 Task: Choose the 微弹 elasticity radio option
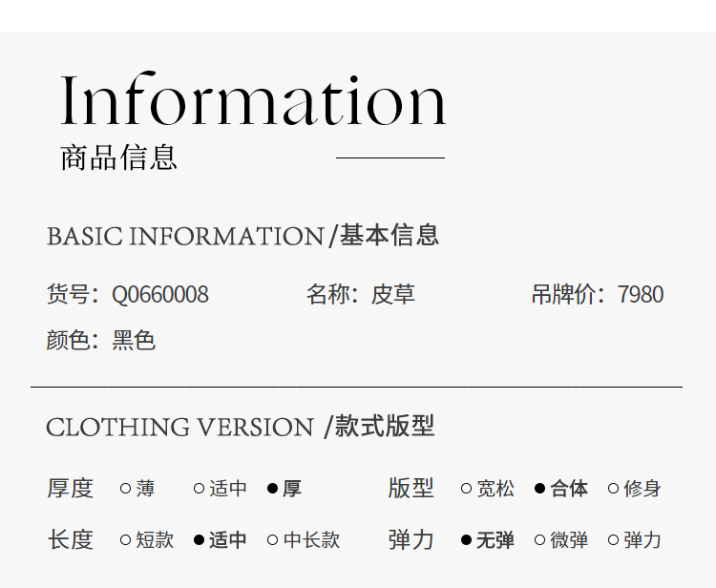560,540
